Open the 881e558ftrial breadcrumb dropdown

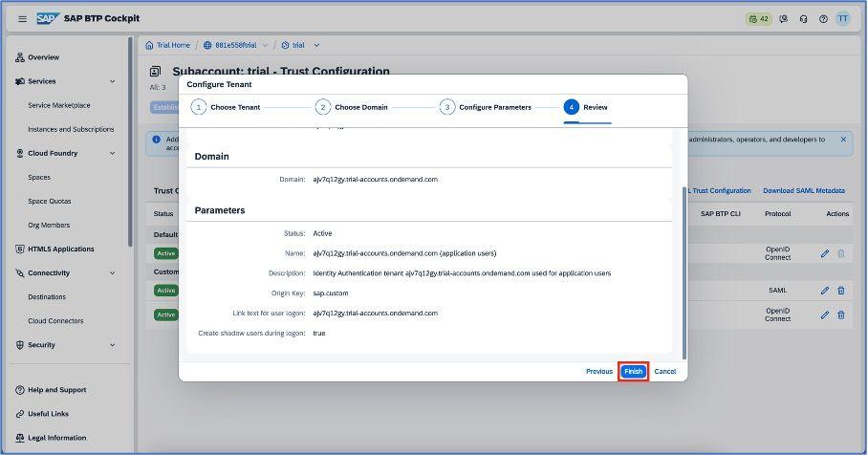(265, 45)
